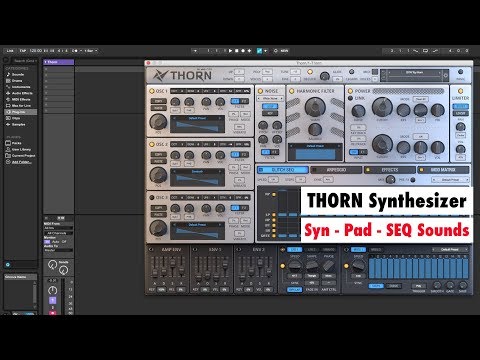Toggle the Noise section power LED
The height and width of the screenshot is (360, 480).
click(260, 91)
